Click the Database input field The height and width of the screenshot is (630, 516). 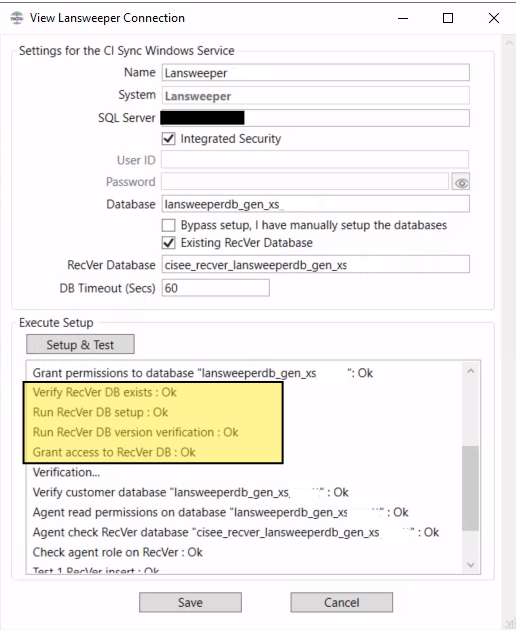[x=315, y=204]
